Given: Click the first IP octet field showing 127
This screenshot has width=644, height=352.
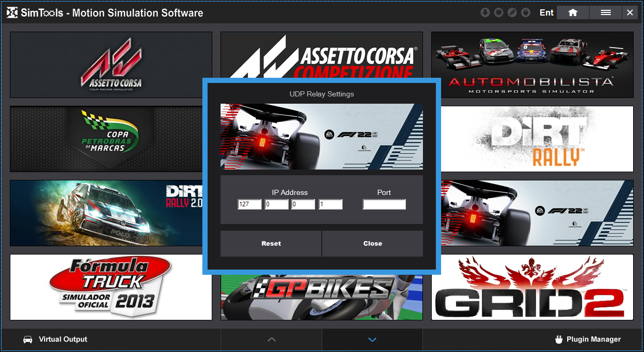Looking at the screenshot, I should click(x=250, y=204).
